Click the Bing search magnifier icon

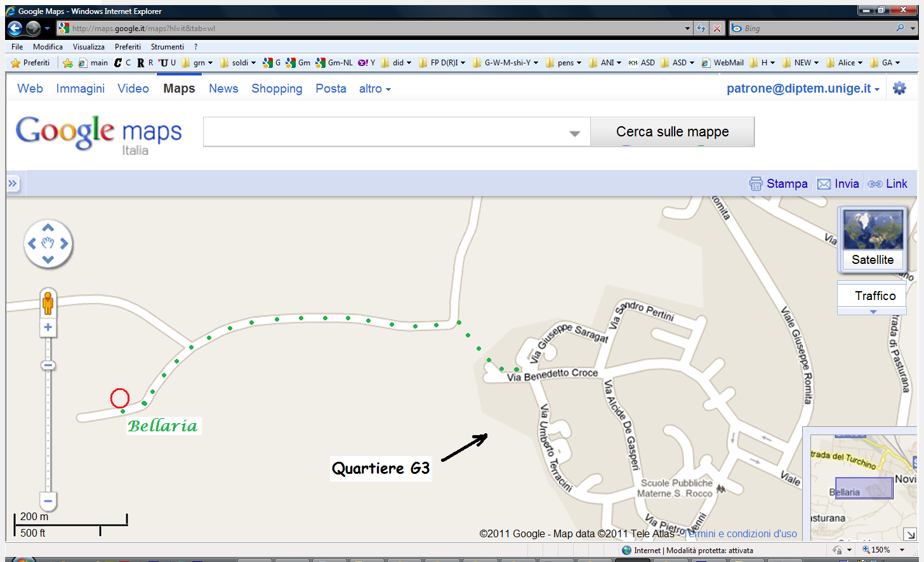click(x=900, y=28)
